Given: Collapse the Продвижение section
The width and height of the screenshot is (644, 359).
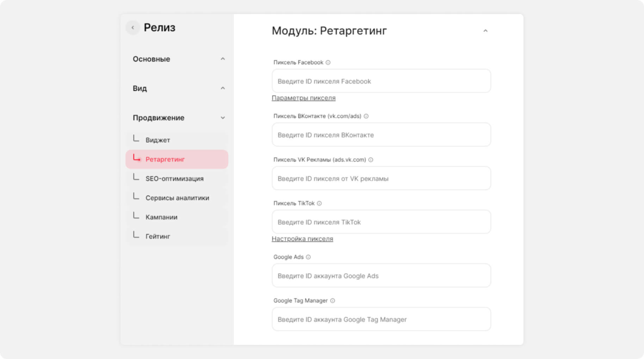Looking at the screenshot, I should tap(223, 118).
